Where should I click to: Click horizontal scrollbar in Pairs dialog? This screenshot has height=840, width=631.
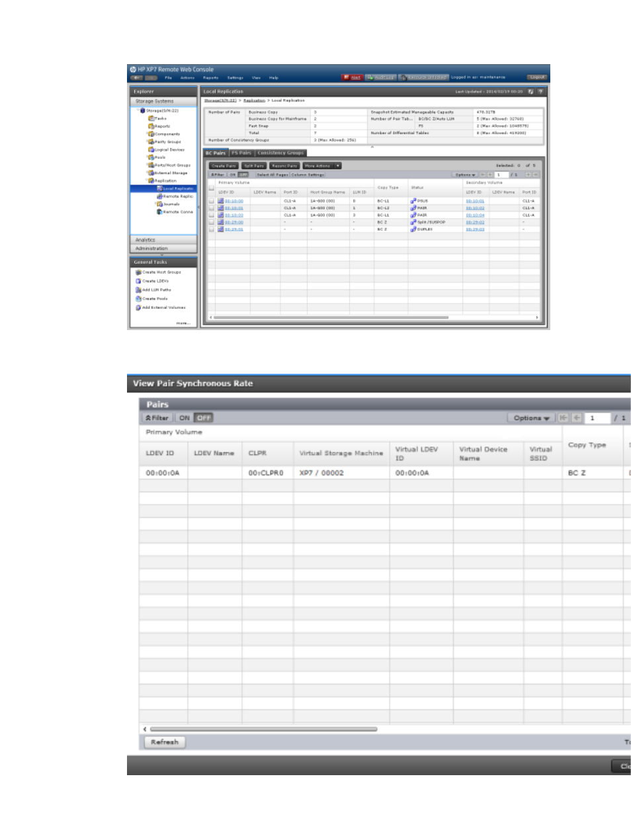[x=263, y=729]
